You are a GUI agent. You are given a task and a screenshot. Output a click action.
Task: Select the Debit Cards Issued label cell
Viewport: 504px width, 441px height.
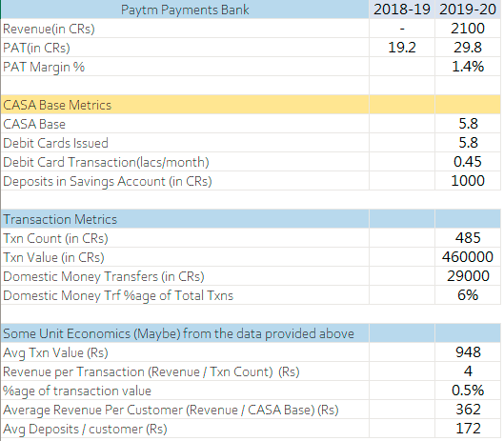tap(185, 143)
